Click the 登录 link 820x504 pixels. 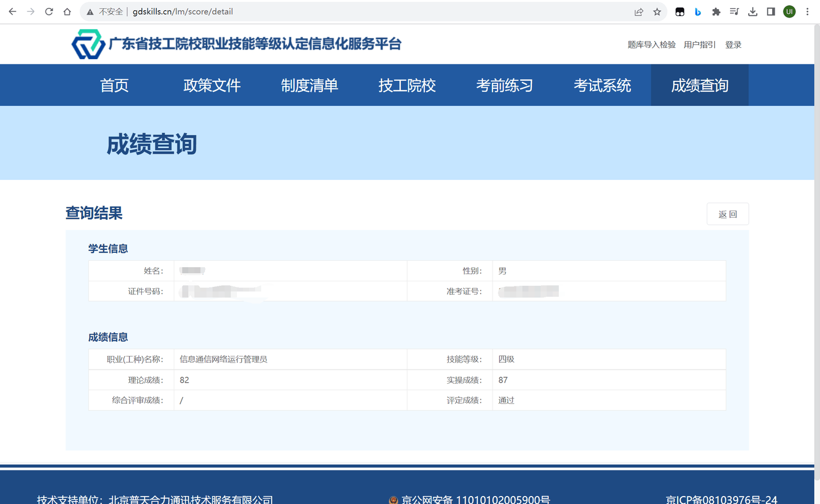click(733, 44)
